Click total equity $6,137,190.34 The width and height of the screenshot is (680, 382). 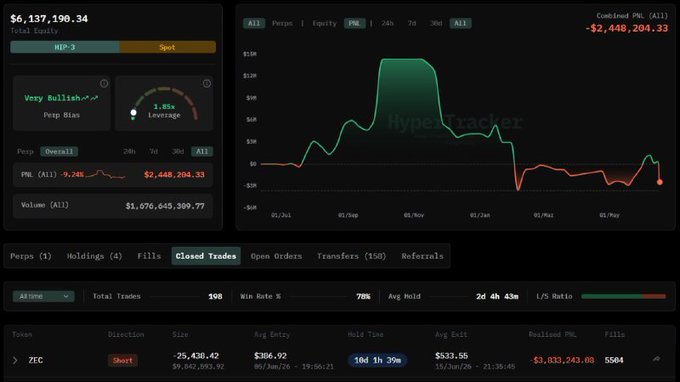coord(49,19)
